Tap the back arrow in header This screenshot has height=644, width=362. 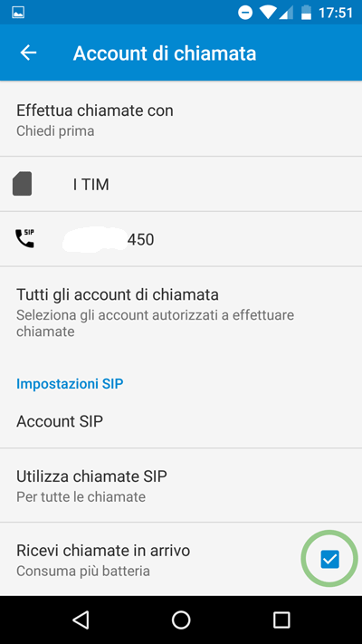[x=28, y=53]
